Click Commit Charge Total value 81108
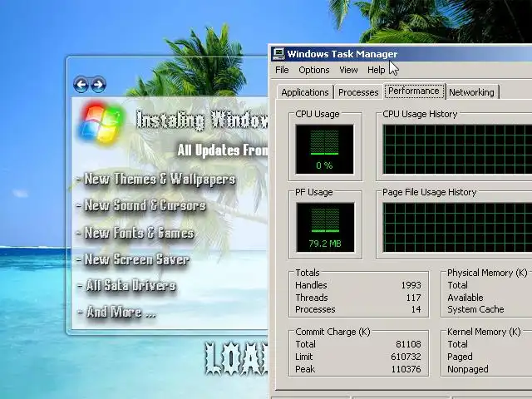This screenshot has width=532, height=399. 408,344
